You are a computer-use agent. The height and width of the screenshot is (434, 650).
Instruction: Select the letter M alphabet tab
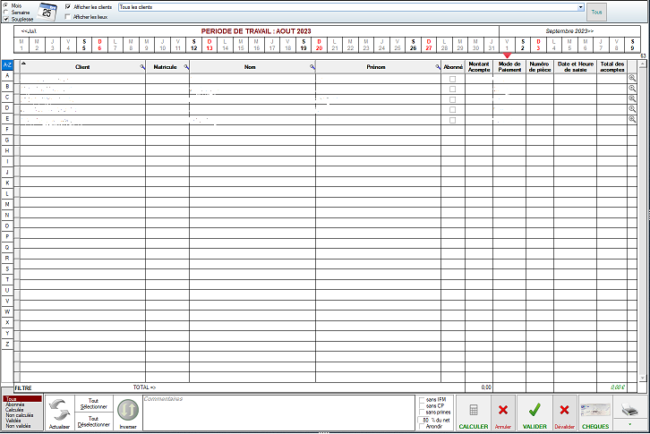pyautogui.click(x=8, y=203)
